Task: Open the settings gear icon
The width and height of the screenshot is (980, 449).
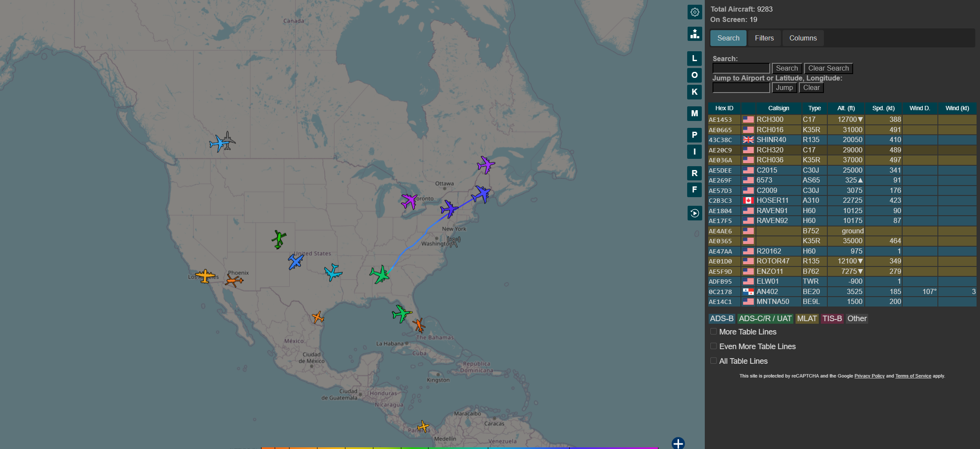Action: 694,12
